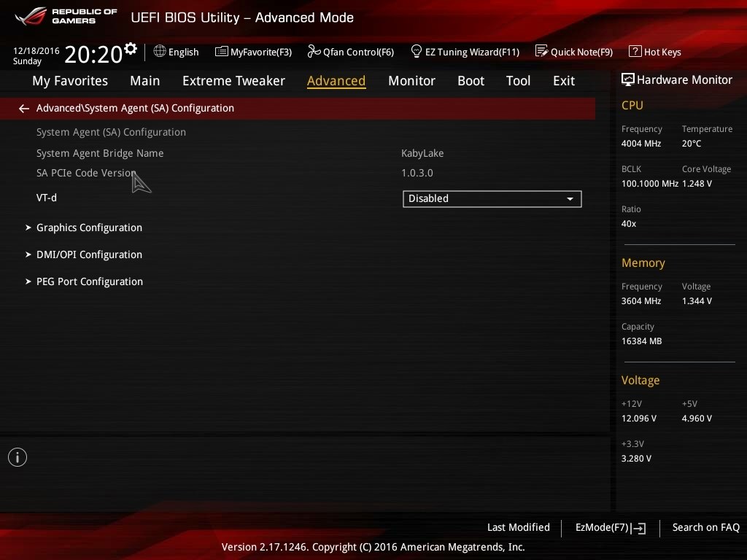747x560 pixels.
Task: Expand Graphics Configuration
Action: tap(88, 227)
